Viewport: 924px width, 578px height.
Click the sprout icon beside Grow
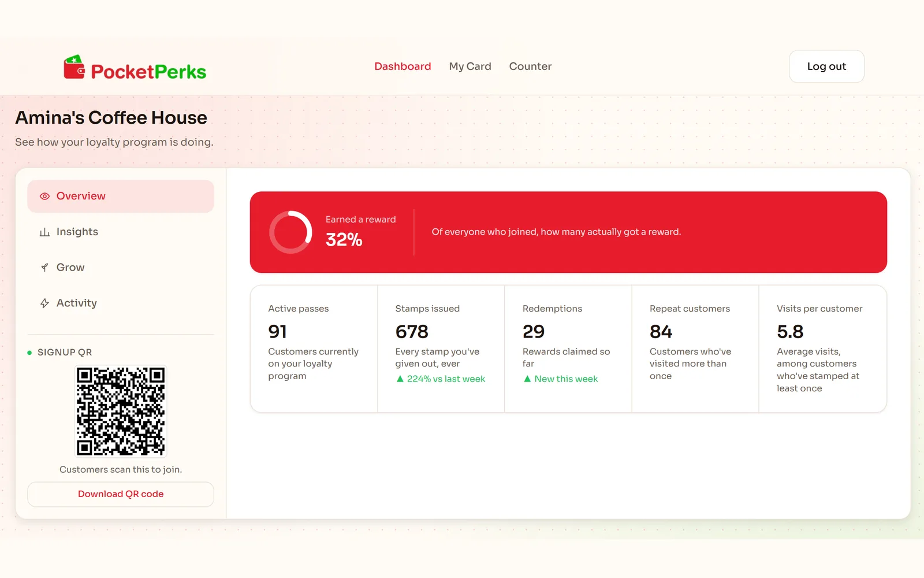[44, 268]
